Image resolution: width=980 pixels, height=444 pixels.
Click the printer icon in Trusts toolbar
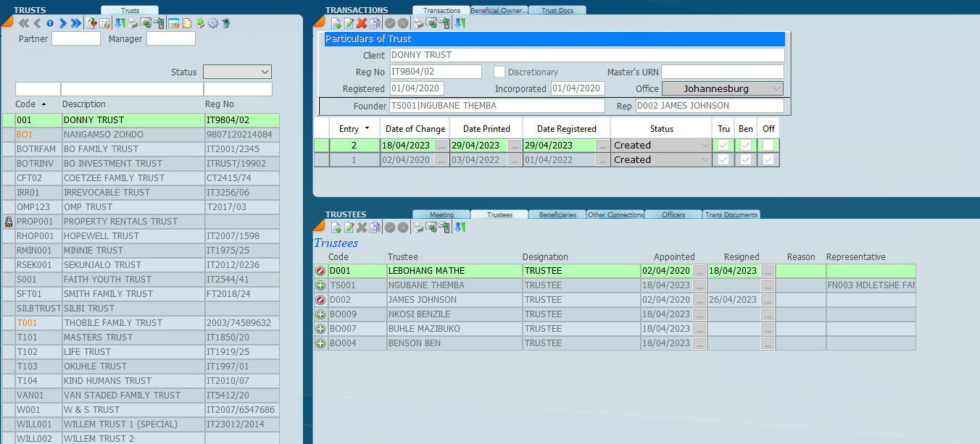click(133, 23)
